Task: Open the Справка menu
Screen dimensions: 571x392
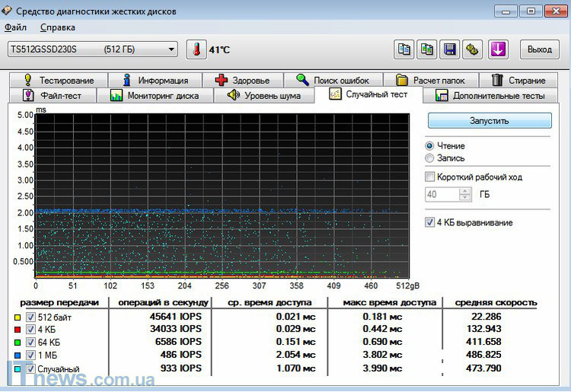Action: [57, 27]
